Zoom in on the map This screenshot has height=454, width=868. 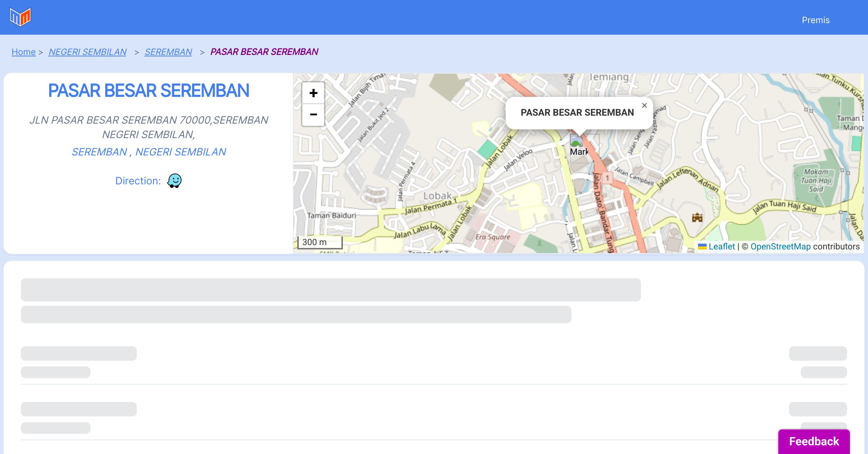point(313,93)
